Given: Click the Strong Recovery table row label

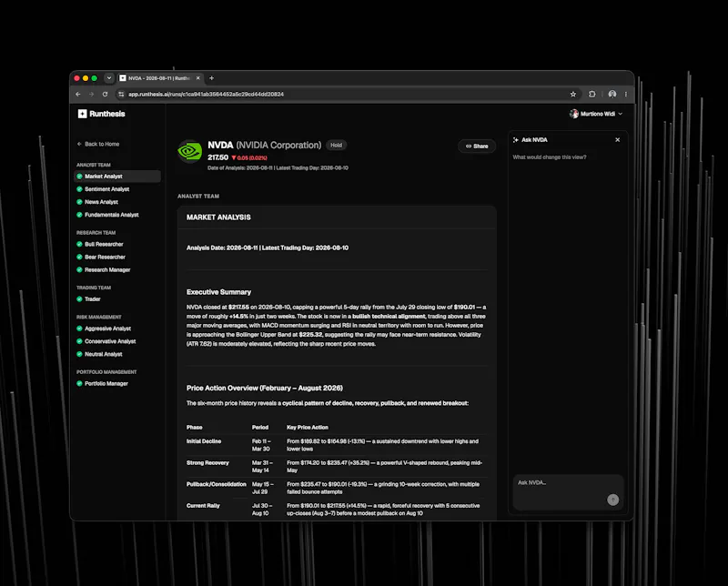Looking at the screenshot, I should pos(207,463).
